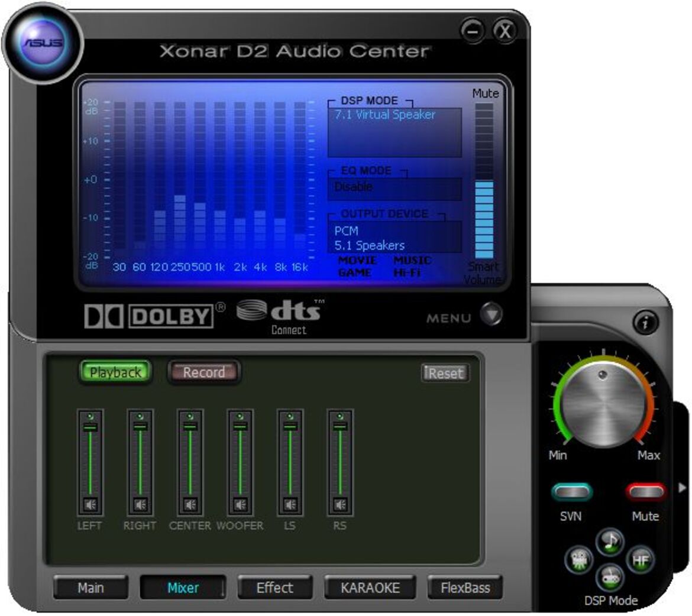Minimize the Xonar D2 Audio Center
Screen dimensions: 692x616
(x=473, y=31)
